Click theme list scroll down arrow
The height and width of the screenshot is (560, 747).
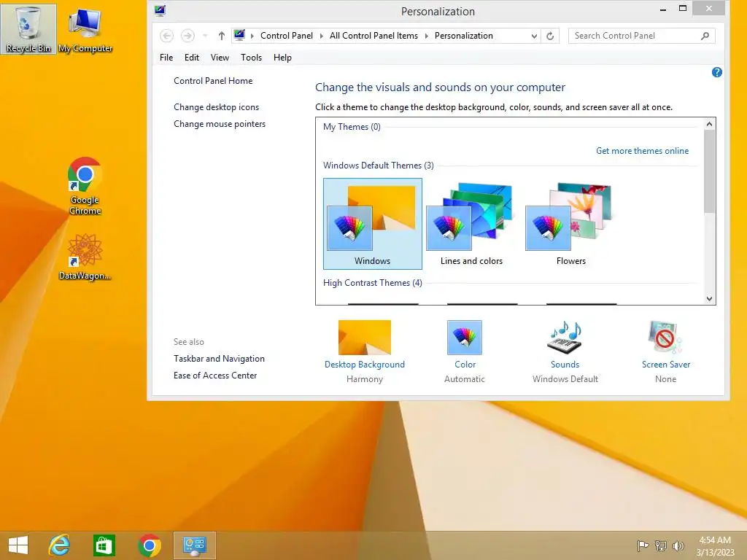click(709, 298)
